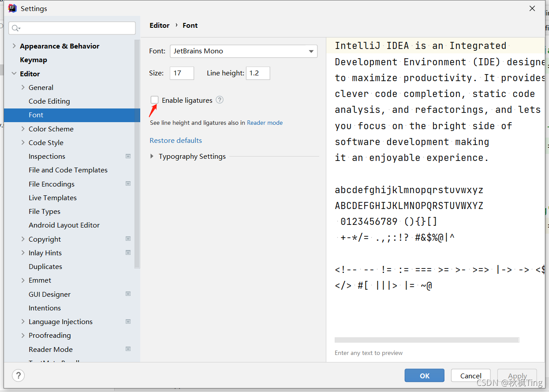Image resolution: width=549 pixels, height=392 pixels.
Task: Open the Reader mode link
Action: [x=265, y=123]
